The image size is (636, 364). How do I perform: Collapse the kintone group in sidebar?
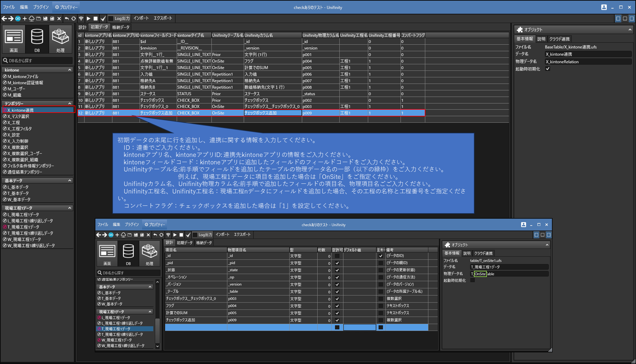[70, 70]
